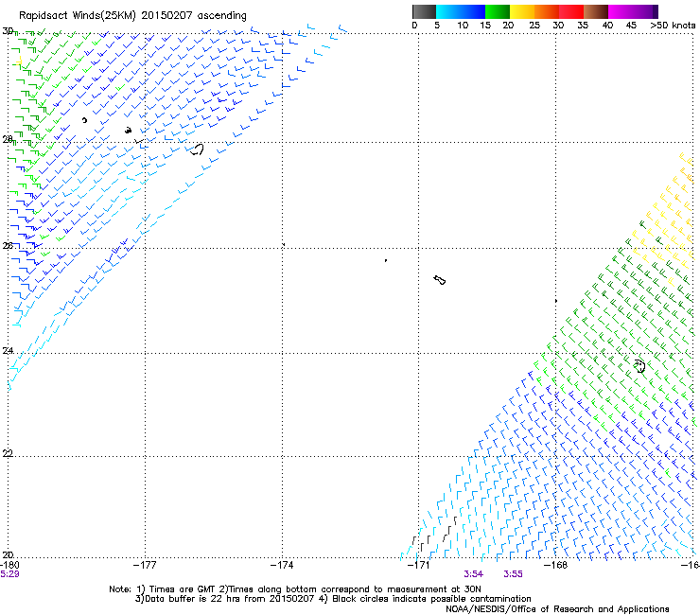Click the island outline near longitude -171

coord(440,280)
